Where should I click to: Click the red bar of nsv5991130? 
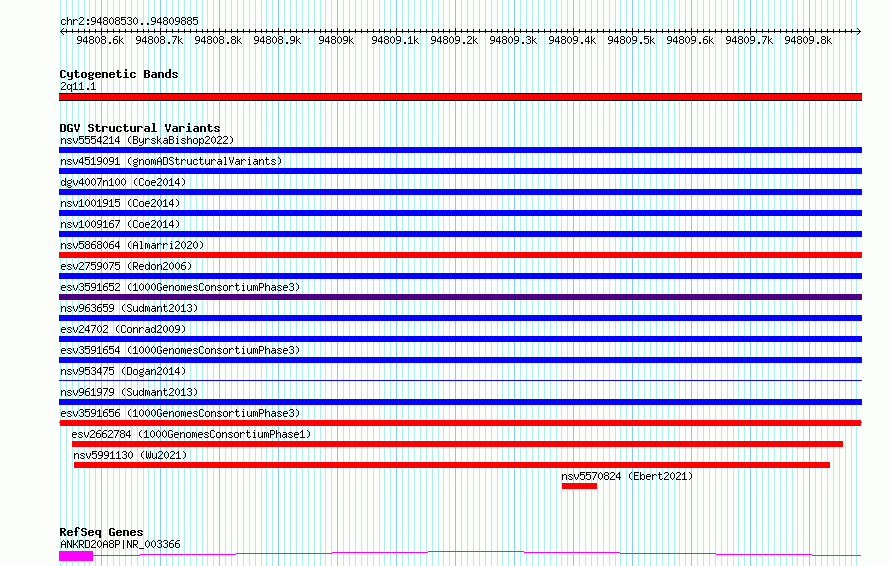point(452,465)
